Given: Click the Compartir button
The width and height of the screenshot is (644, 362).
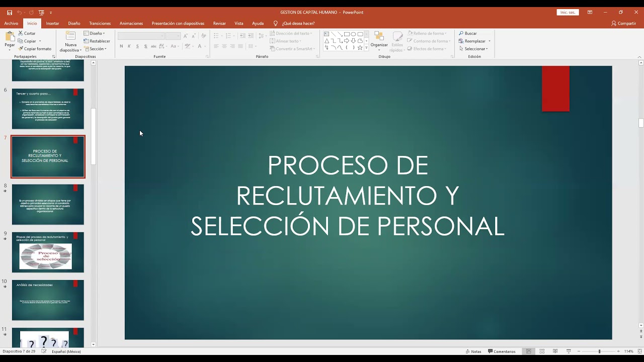Looking at the screenshot, I should (624, 23).
